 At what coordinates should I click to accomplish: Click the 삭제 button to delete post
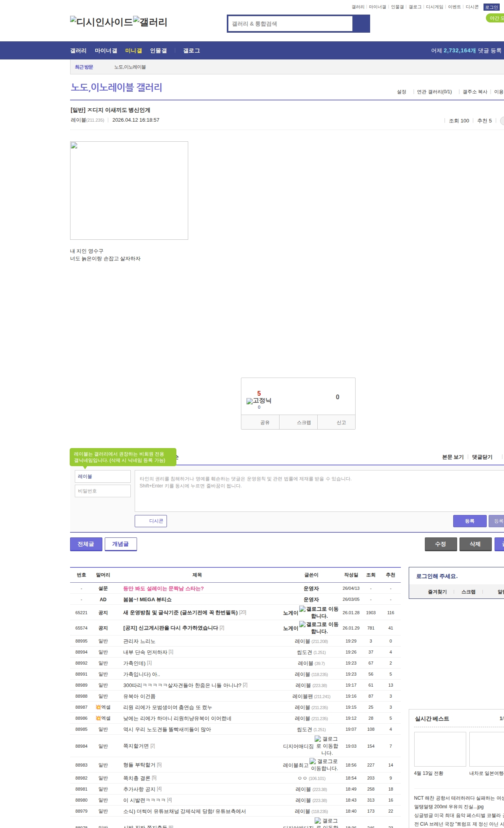475,544
